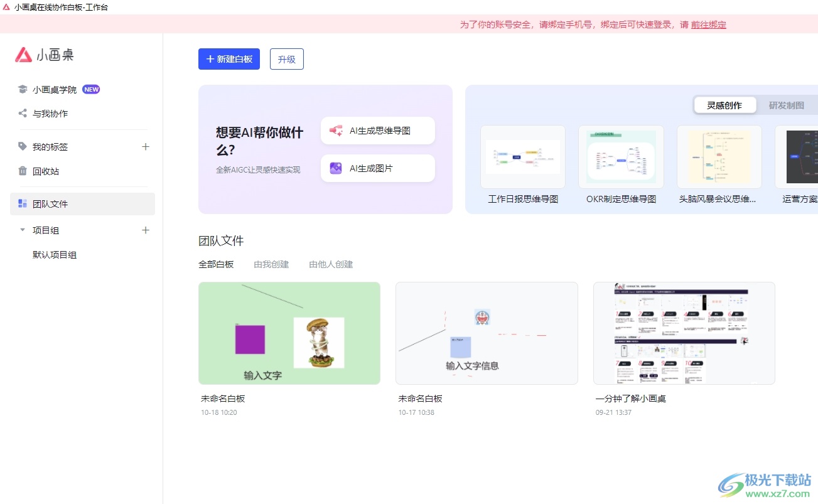Click the 未命名白板 name dated 10-18
This screenshot has width=818, height=504.
point(223,399)
